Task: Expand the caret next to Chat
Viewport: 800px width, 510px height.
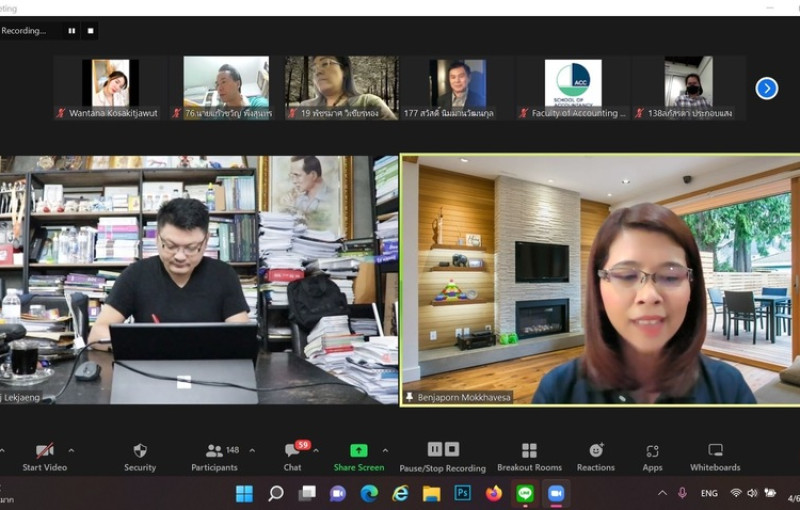Action: [315, 450]
